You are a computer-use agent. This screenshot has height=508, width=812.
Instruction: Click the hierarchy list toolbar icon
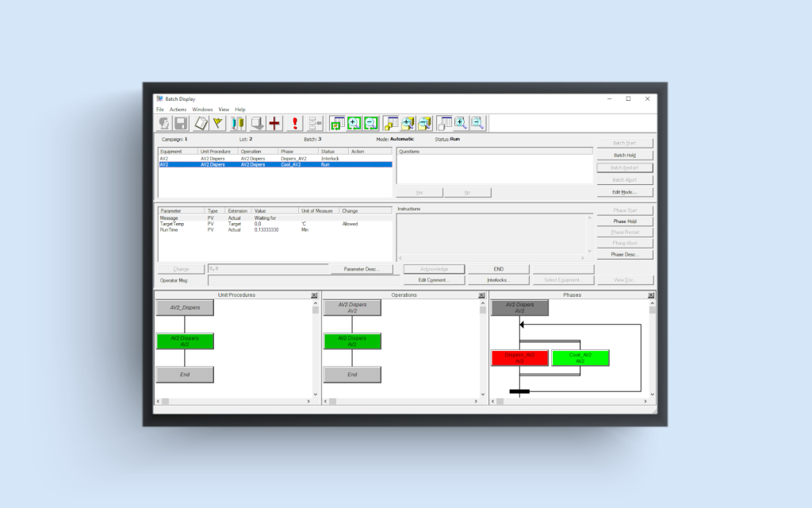click(x=312, y=123)
